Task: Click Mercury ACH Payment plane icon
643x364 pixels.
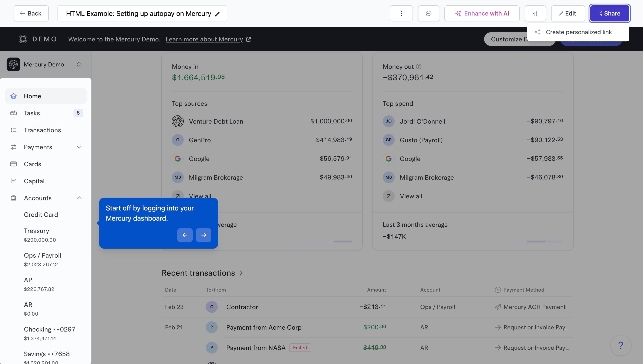Action: (x=498, y=307)
